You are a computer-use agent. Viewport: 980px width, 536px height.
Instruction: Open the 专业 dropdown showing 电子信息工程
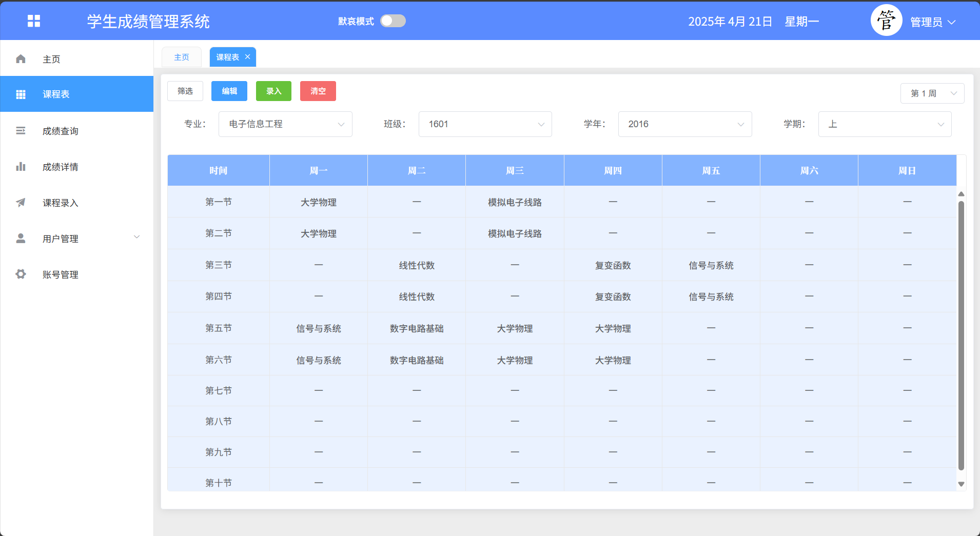285,124
